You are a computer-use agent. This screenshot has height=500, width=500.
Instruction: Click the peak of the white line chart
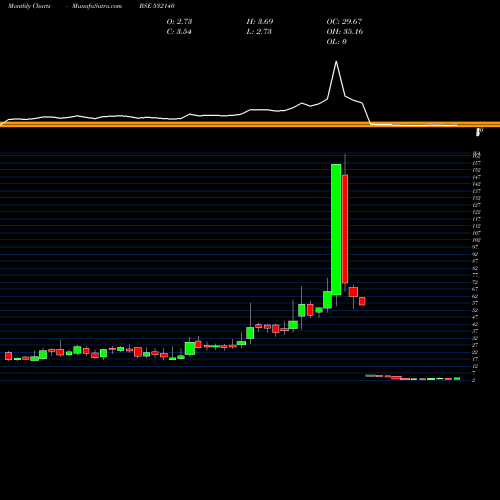pos(336,62)
